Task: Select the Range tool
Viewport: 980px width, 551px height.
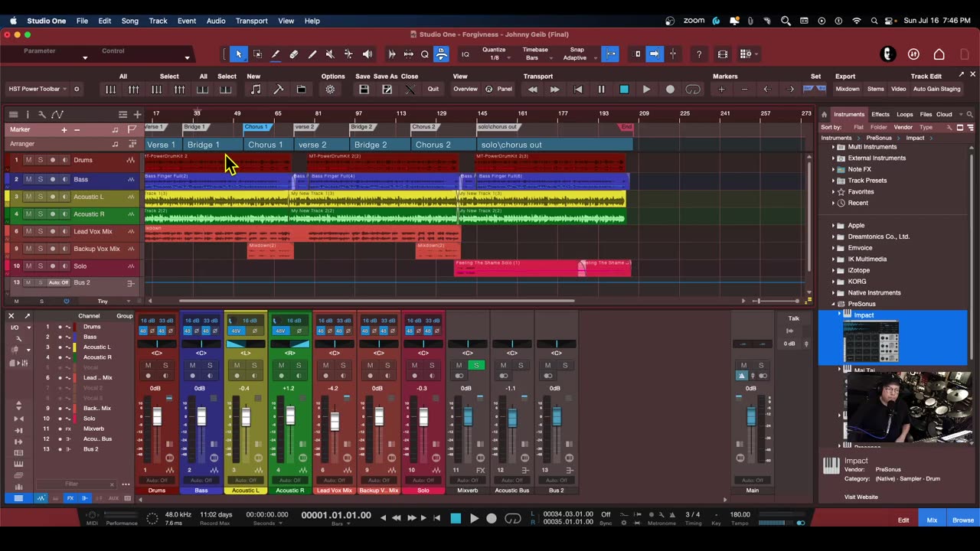Action: click(x=257, y=54)
